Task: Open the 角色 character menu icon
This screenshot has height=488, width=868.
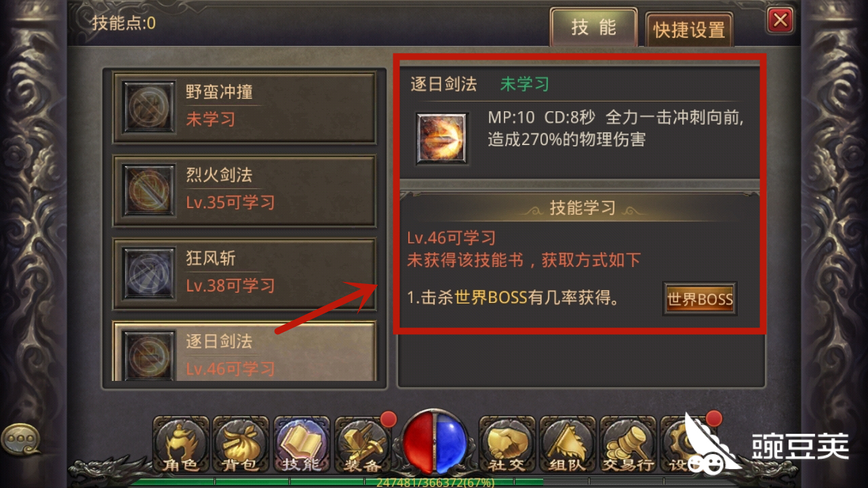Action: [x=180, y=445]
